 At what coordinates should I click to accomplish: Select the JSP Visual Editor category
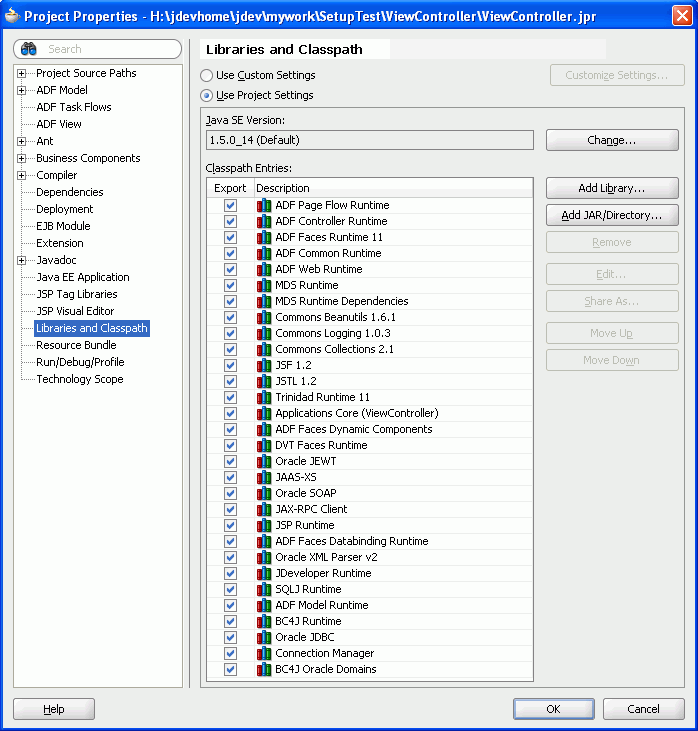pyautogui.click(x=75, y=311)
